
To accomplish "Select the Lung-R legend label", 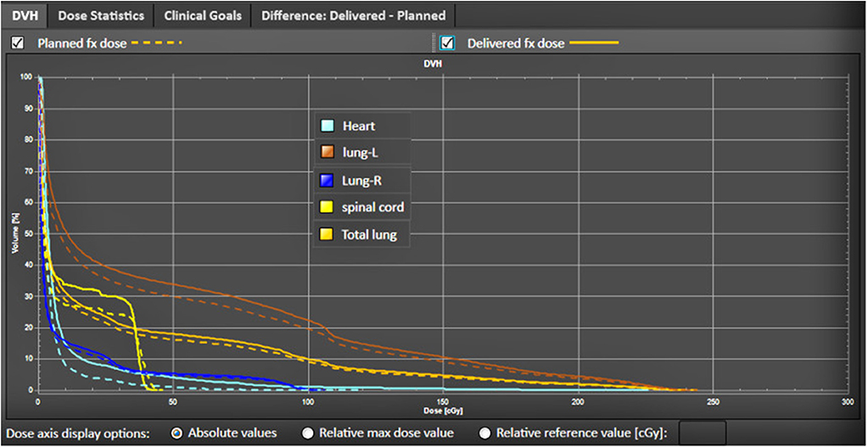I will pos(361,180).
